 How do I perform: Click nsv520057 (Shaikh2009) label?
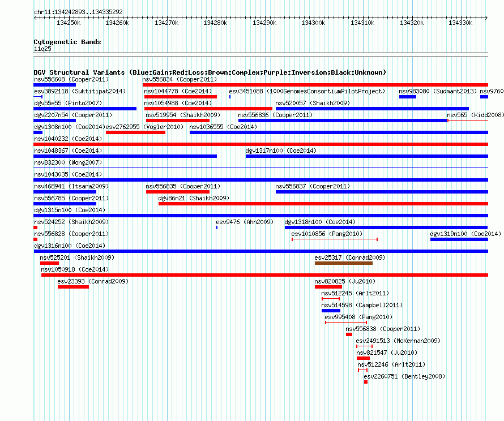313,103
